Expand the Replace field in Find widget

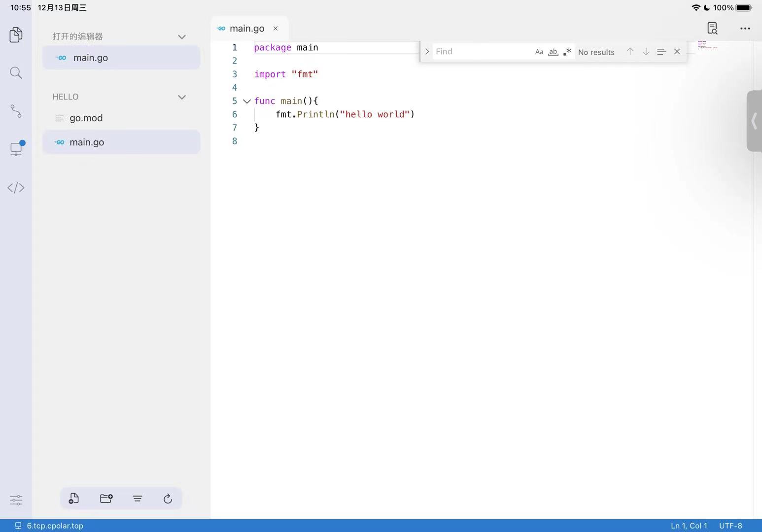[x=427, y=51]
